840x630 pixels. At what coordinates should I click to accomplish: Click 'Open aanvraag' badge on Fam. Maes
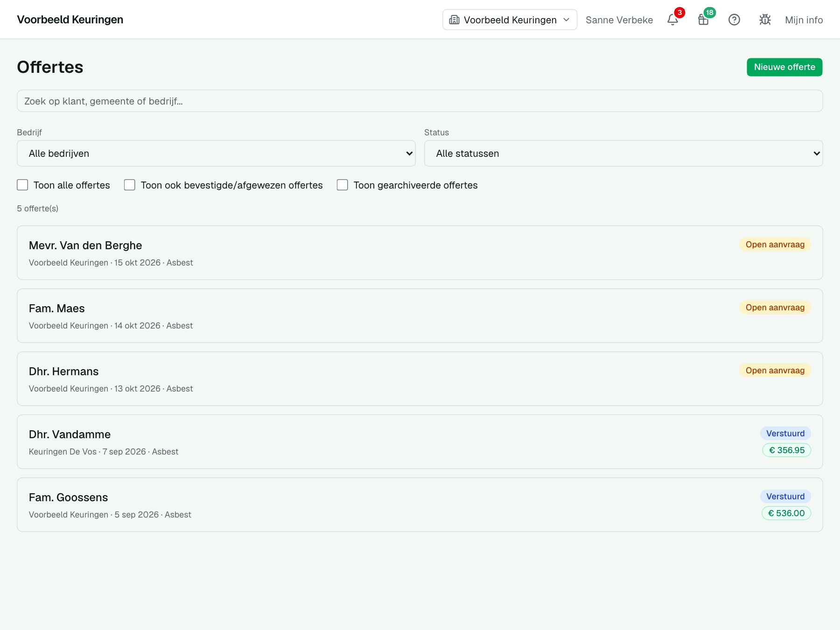[775, 307]
